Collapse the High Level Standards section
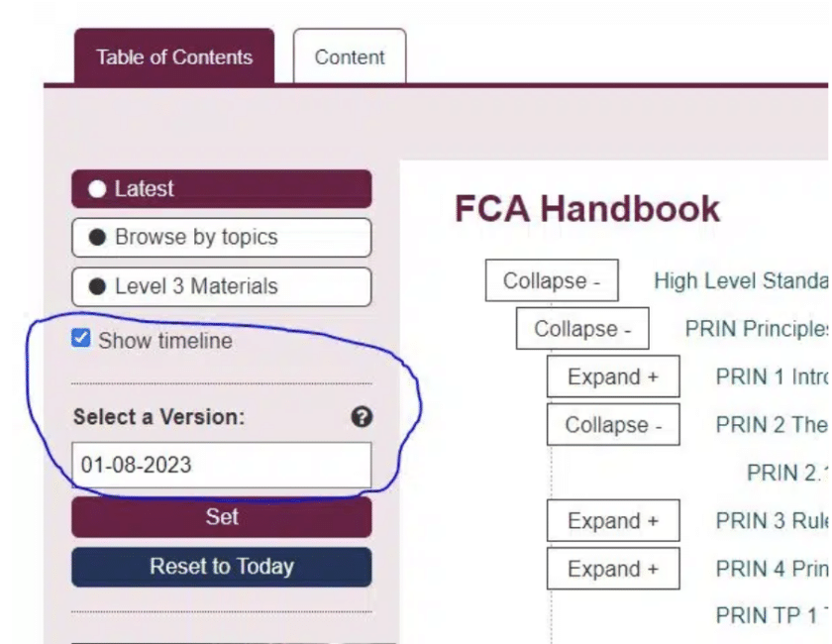The width and height of the screenshot is (832, 644). (552, 280)
